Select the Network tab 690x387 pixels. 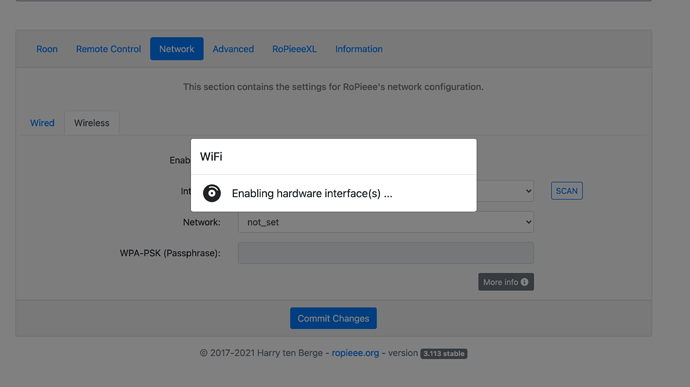click(176, 49)
